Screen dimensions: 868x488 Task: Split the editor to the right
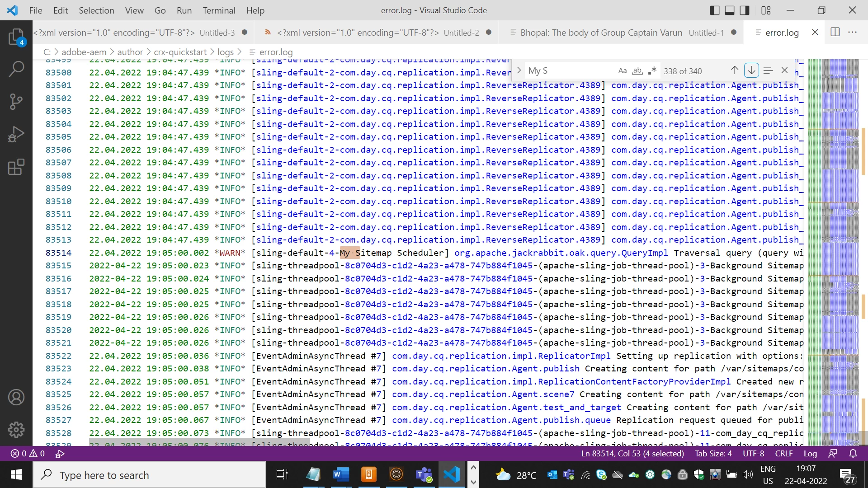click(835, 32)
